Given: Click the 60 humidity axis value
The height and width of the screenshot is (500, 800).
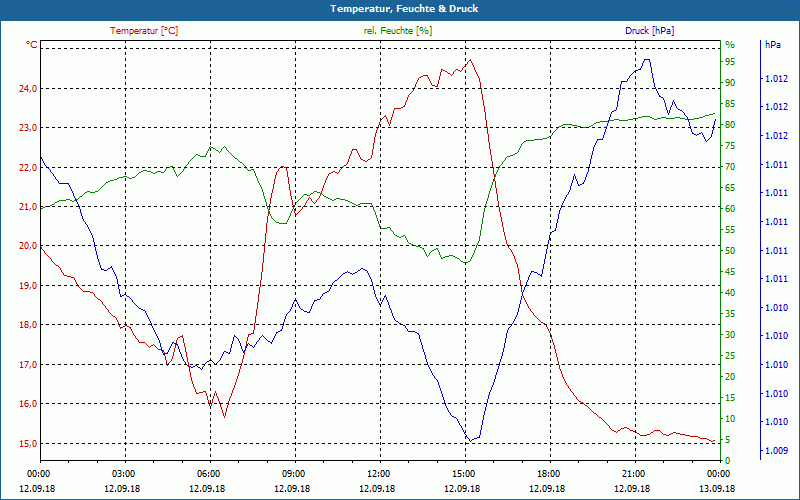Looking at the screenshot, I should point(730,209).
